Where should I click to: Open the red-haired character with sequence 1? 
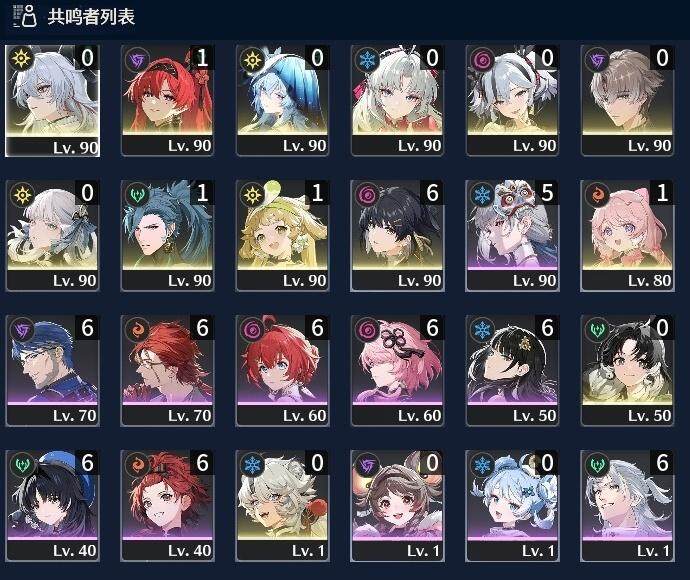[x=168, y=100]
